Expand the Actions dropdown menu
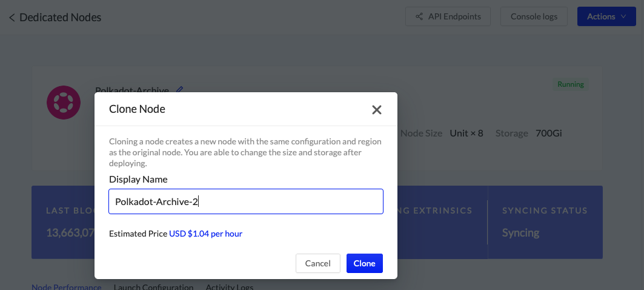644x290 pixels. point(606,16)
